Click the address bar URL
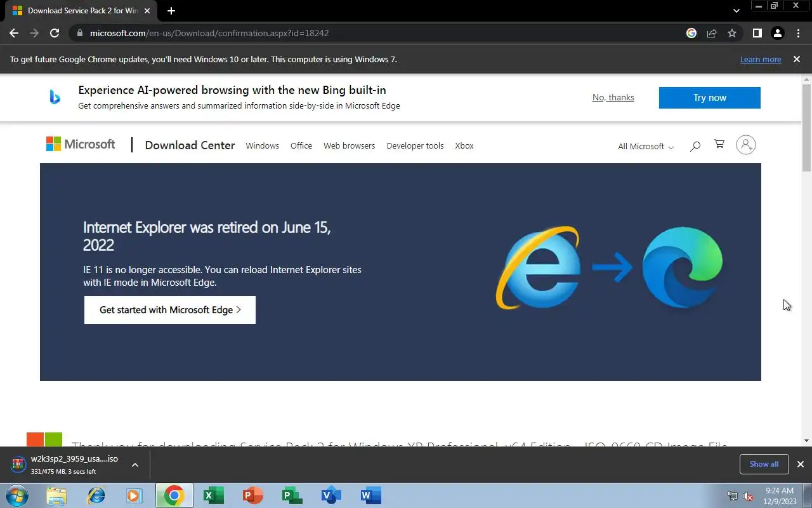 coord(209,33)
